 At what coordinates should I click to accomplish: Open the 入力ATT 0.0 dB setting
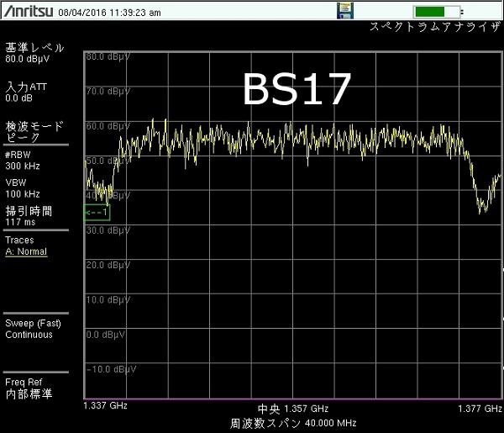pos(26,92)
